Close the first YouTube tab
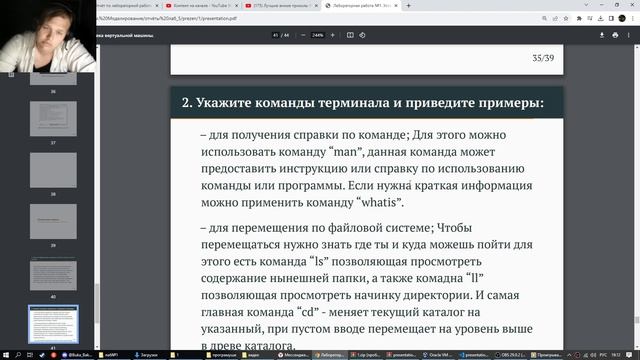This screenshot has height=360, width=640. (236, 6)
